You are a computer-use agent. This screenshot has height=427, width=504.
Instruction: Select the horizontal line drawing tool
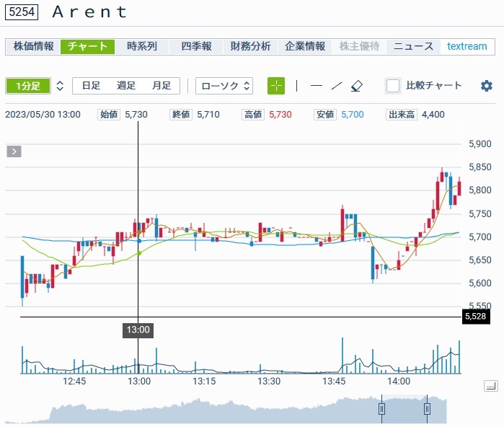point(317,86)
